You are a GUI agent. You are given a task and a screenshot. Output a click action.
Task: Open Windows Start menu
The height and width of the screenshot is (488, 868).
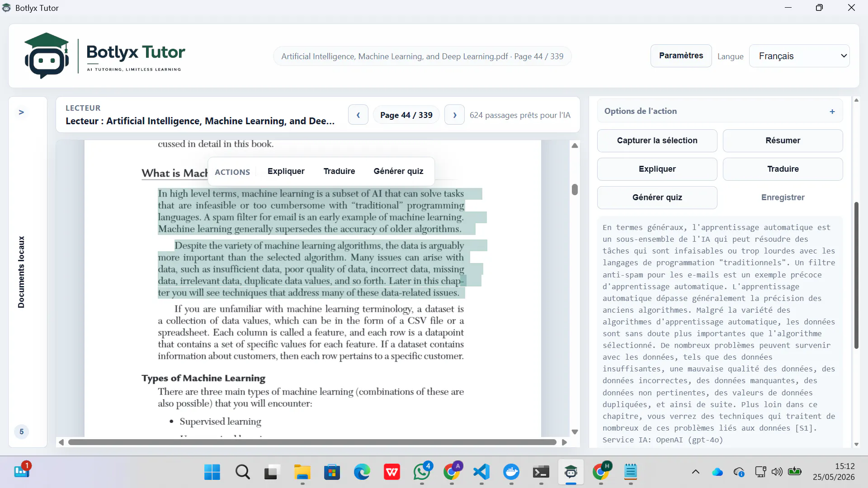point(212,472)
